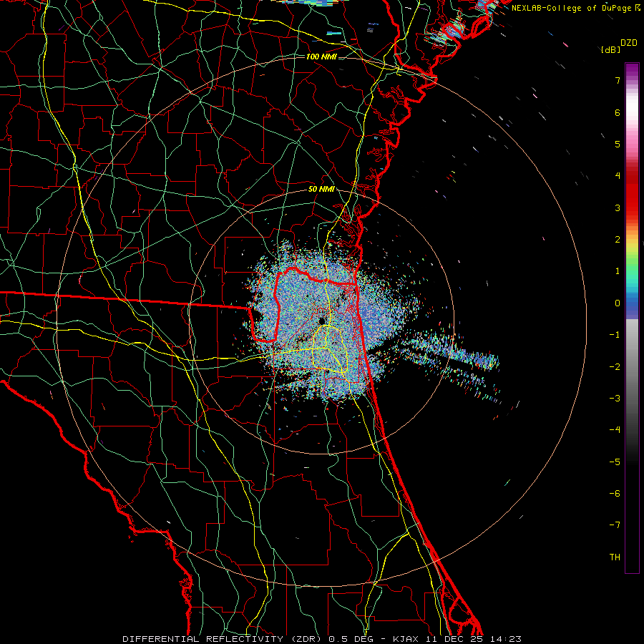Click the ZDR color scale bar

click(x=632, y=318)
